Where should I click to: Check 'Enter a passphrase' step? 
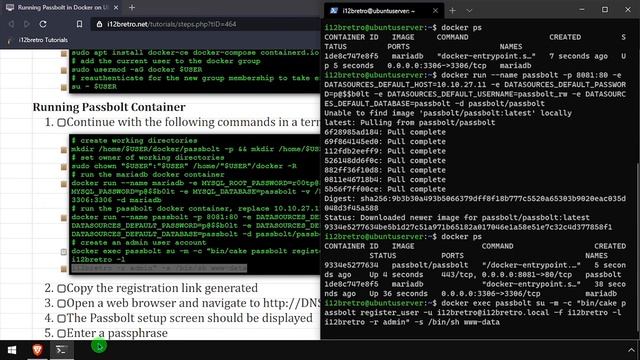pos(61,334)
